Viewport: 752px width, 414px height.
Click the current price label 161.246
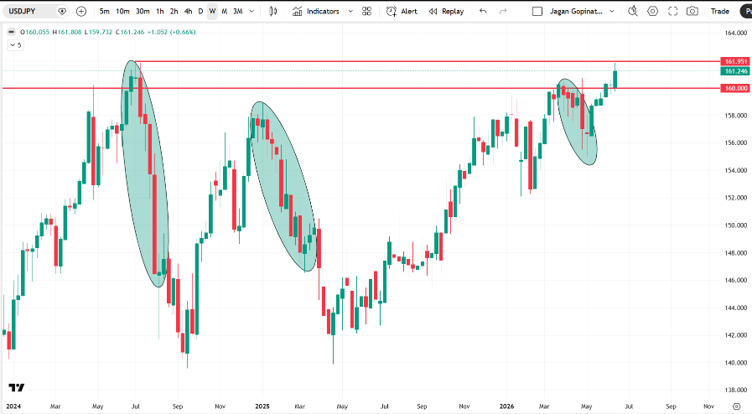(735, 71)
